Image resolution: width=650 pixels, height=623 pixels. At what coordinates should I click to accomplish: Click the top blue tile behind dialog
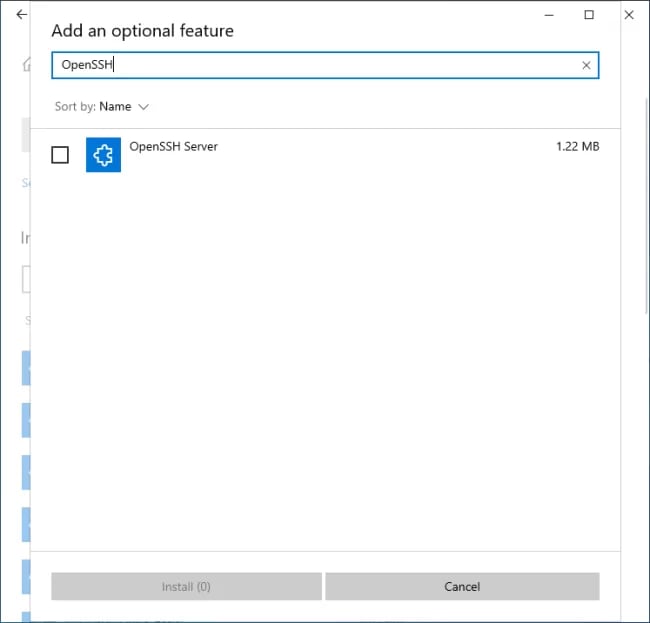pos(26,368)
